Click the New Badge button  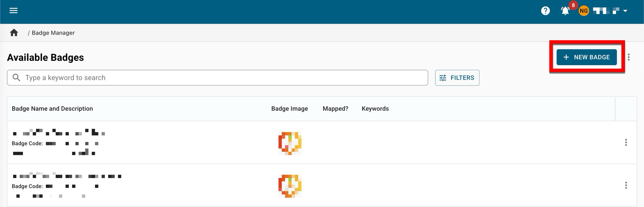[587, 57]
